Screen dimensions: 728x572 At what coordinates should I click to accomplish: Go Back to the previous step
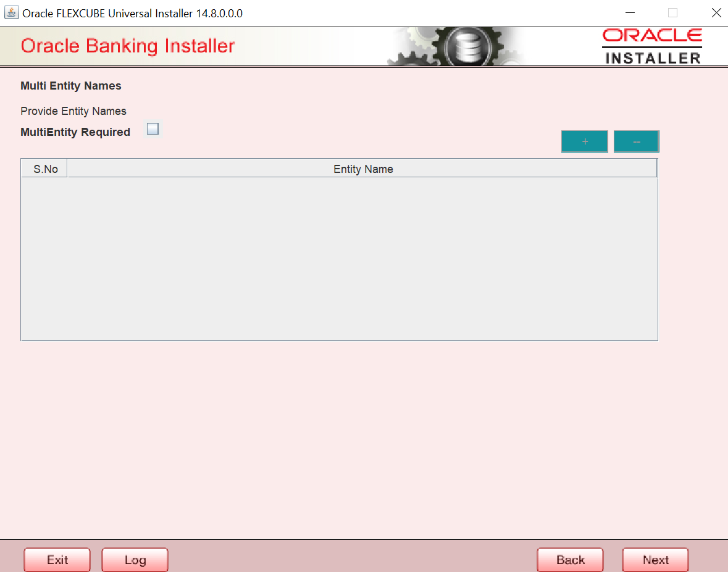click(x=570, y=560)
